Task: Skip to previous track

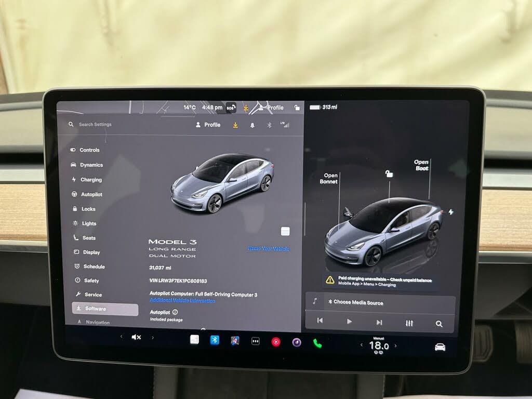Action: tap(320, 320)
